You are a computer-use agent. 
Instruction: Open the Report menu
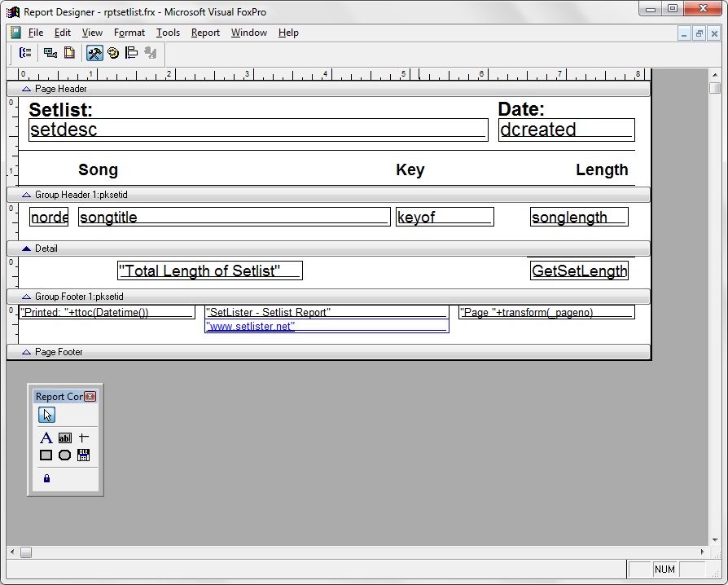click(x=205, y=33)
